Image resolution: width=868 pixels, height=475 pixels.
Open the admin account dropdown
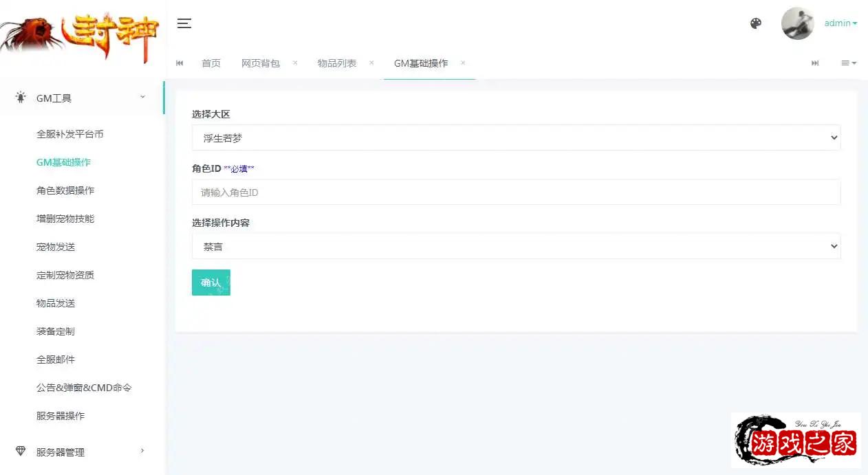tap(840, 23)
